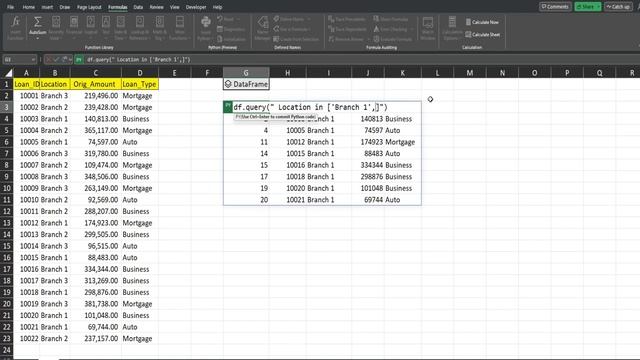Image resolution: width=640 pixels, height=360 pixels.
Task: Click Evaluate Formula
Action: pyautogui.click(x=393, y=39)
